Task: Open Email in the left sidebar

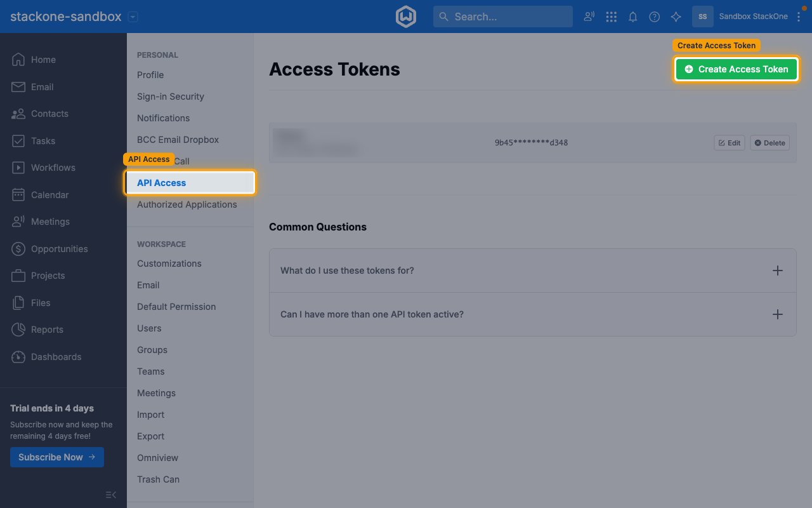Action: pyautogui.click(x=32, y=87)
